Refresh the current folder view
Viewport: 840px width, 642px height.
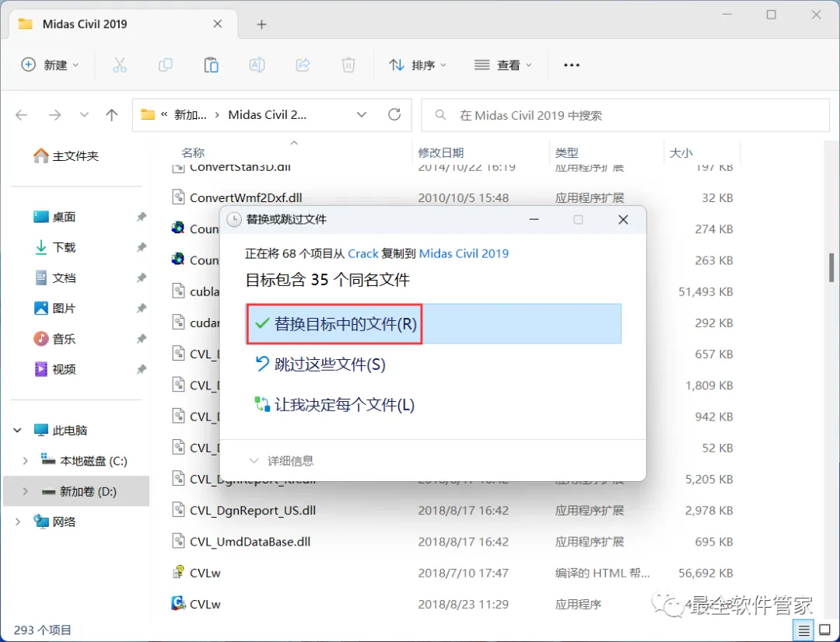coord(394,114)
